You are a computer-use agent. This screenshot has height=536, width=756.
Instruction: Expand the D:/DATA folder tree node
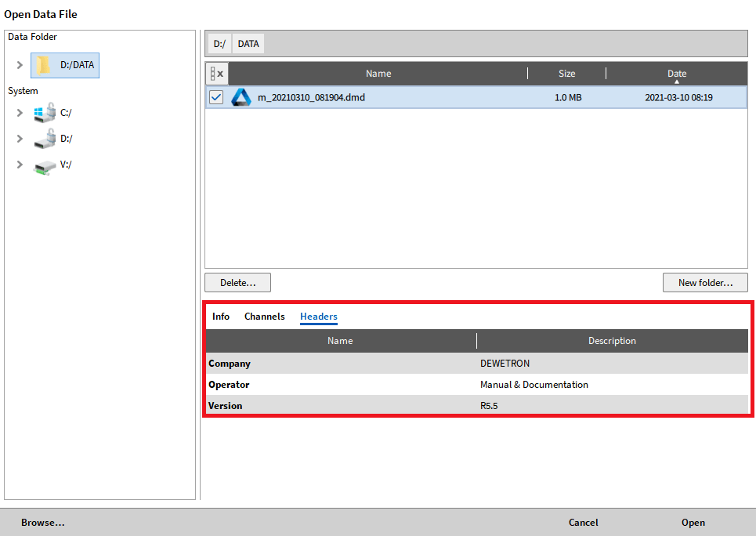click(x=20, y=65)
